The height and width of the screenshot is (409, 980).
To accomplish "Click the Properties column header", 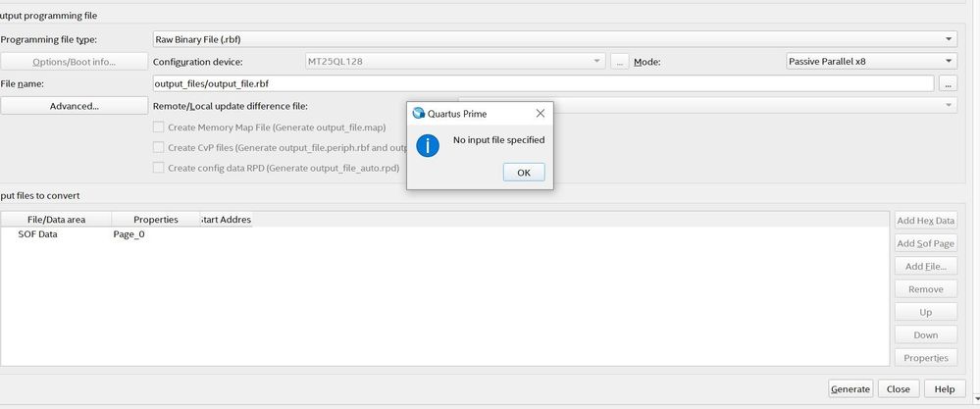I will [156, 219].
